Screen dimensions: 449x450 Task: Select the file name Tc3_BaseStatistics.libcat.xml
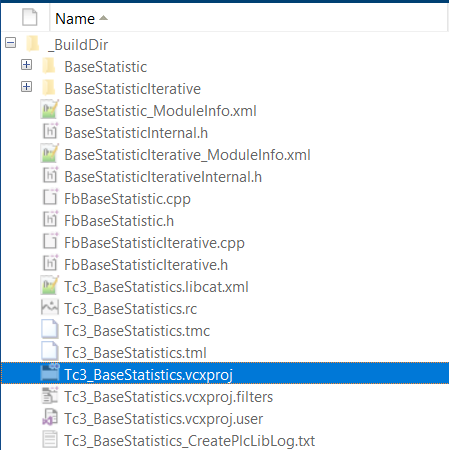[157, 287]
